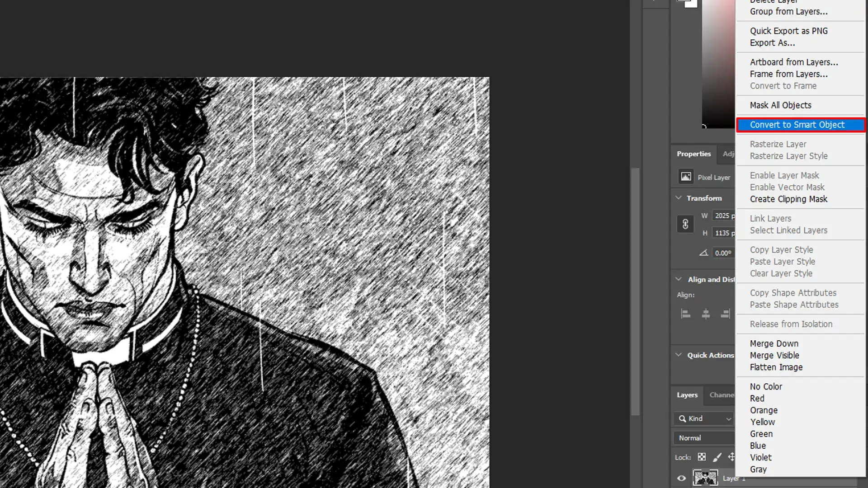This screenshot has height=488, width=868.
Task: Click the Convert to Smart Object option
Action: pyautogui.click(x=797, y=125)
